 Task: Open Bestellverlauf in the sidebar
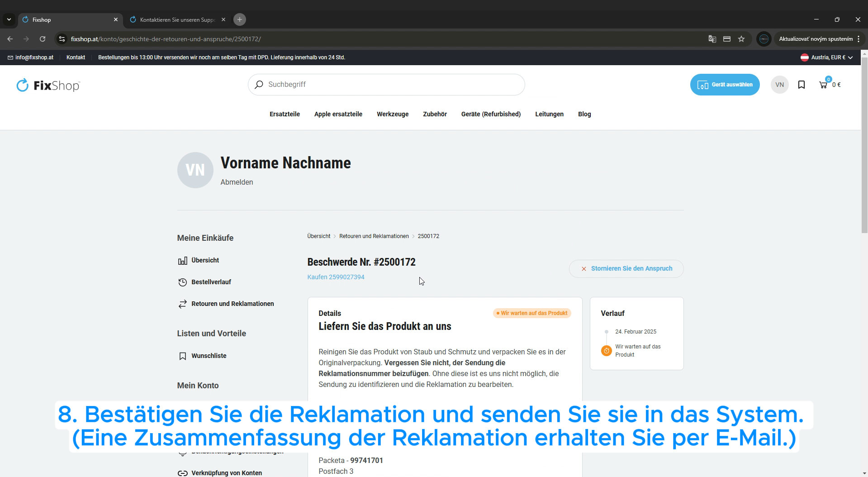click(x=211, y=282)
